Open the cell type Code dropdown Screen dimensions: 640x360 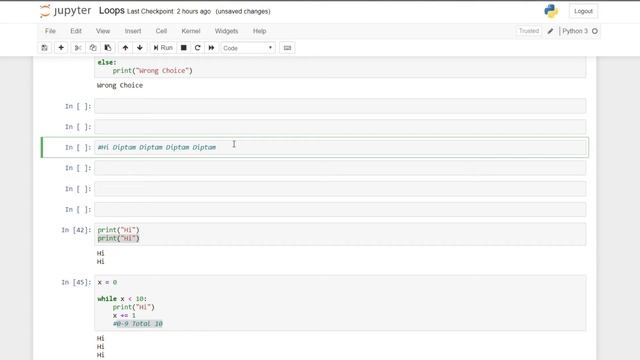click(248, 48)
